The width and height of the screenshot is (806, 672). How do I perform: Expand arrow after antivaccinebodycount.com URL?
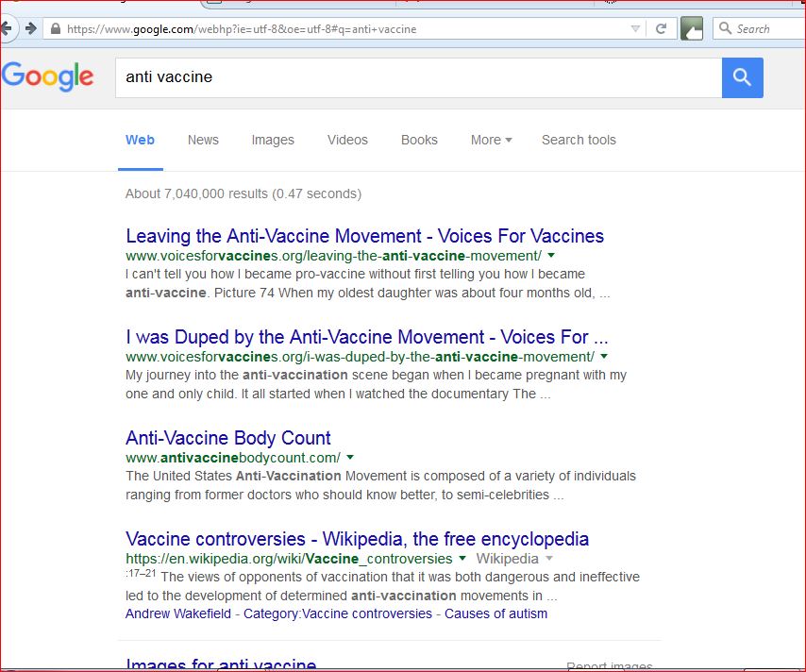coord(350,457)
